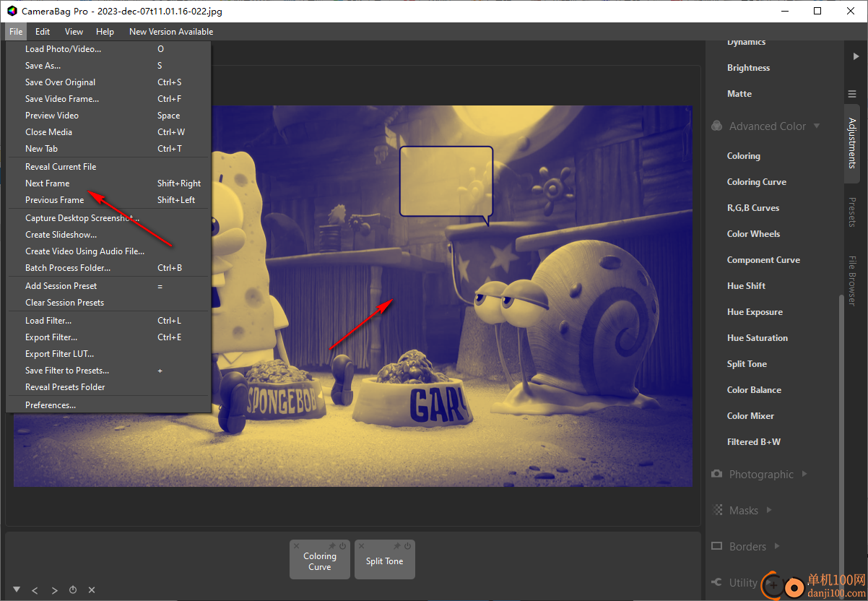This screenshot has width=868, height=601.
Task: Select Save Video Frame menu entry
Action: coord(108,99)
